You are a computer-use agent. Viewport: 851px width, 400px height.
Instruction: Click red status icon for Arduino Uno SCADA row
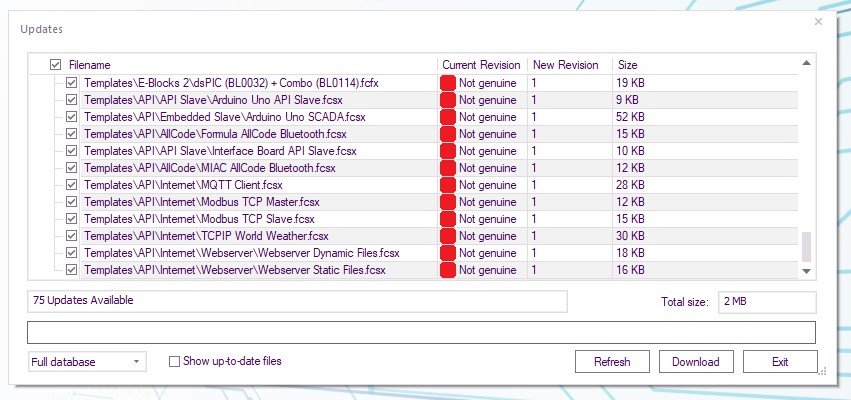448,117
